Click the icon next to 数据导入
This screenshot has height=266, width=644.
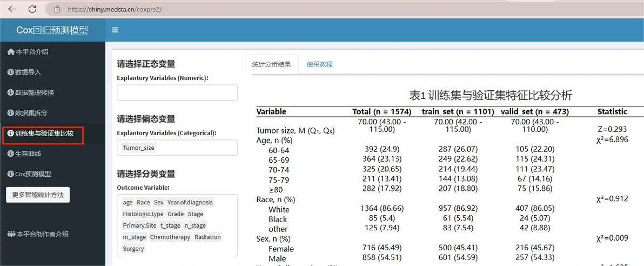[x=11, y=72]
